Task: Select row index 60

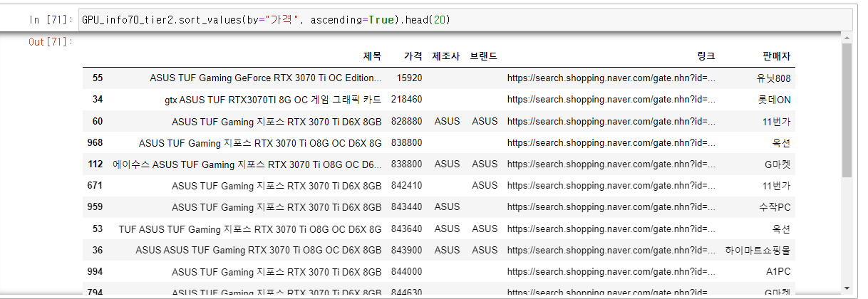Action: 98,121
